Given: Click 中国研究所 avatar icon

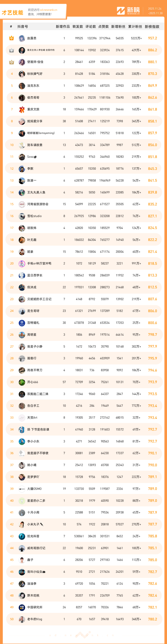Looking at the screenshot, I should tap(22, 607).
